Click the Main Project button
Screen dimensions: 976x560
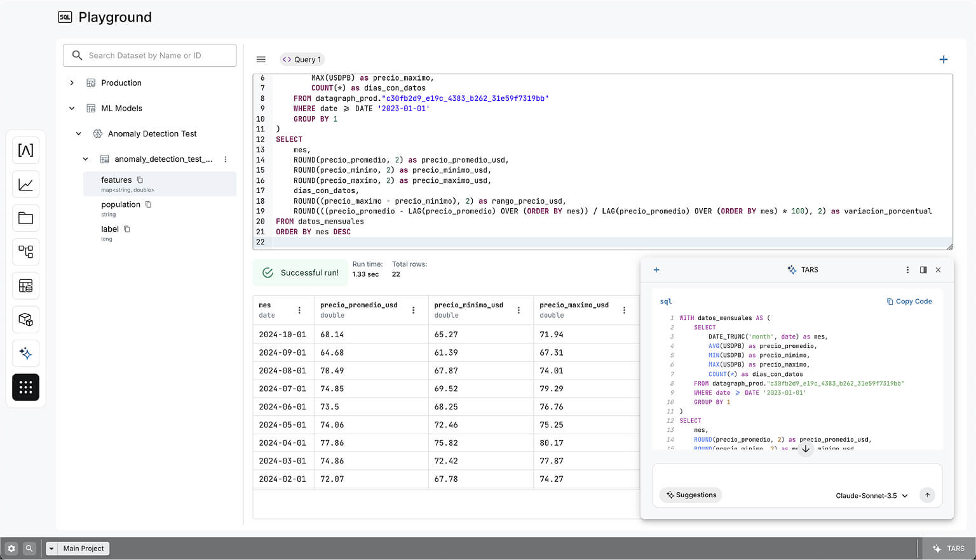point(83,549)
